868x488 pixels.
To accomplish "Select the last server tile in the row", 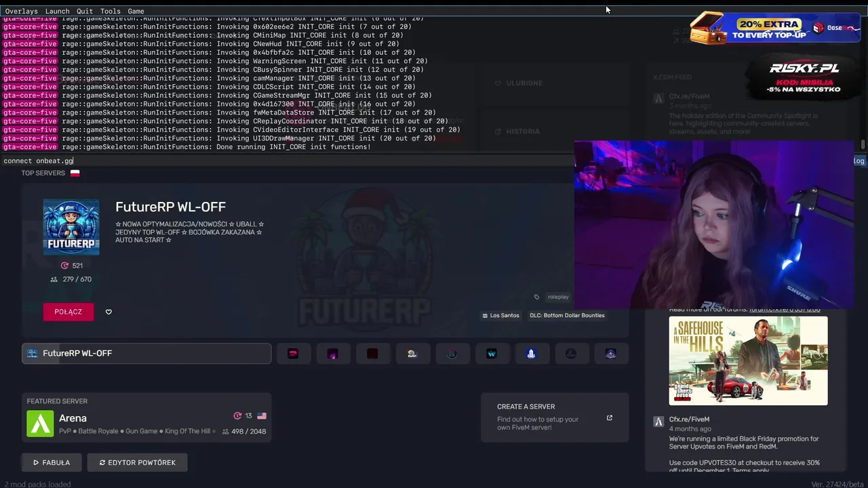I will click(611, 353).
